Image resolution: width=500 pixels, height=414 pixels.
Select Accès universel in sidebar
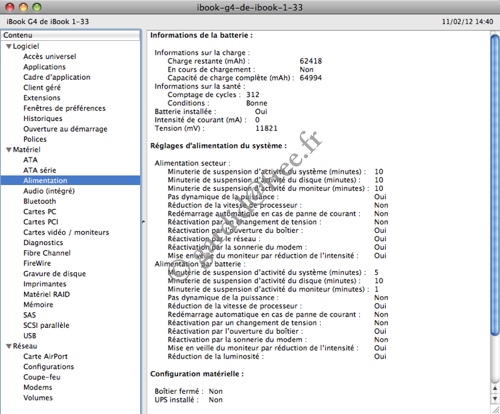[50, 56]
